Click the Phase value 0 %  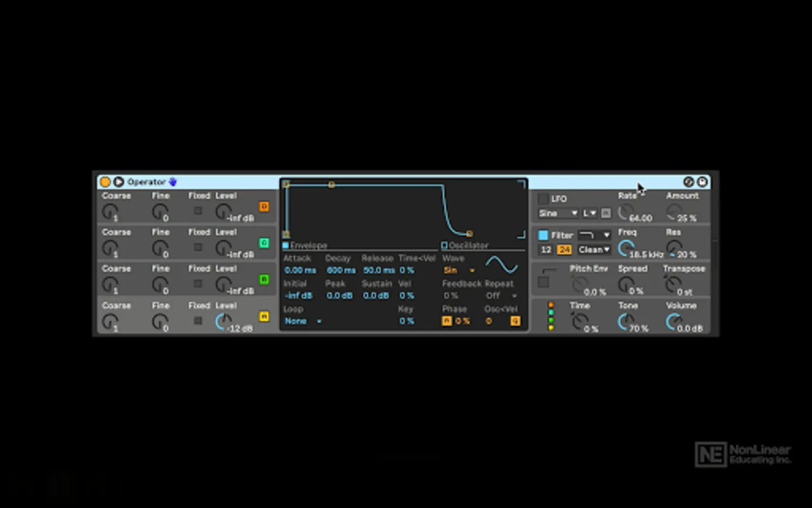(x=462, y=321)
